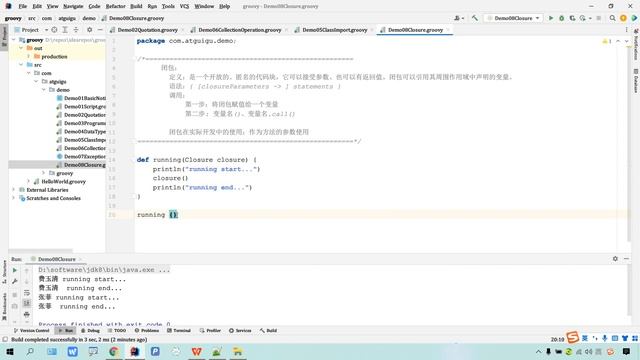Open the Refactor menu

116,6
